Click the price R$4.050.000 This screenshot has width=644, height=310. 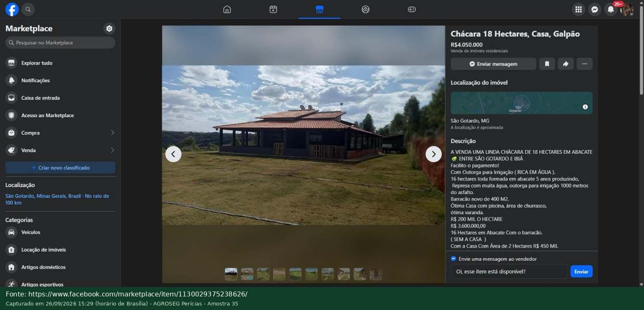click(466, 45)
